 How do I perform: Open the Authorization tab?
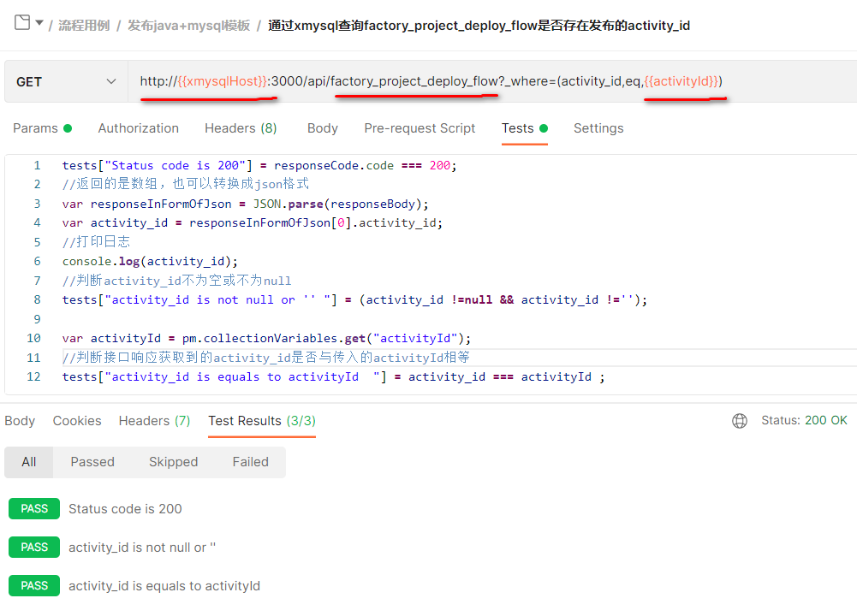(x=139, y=128)
